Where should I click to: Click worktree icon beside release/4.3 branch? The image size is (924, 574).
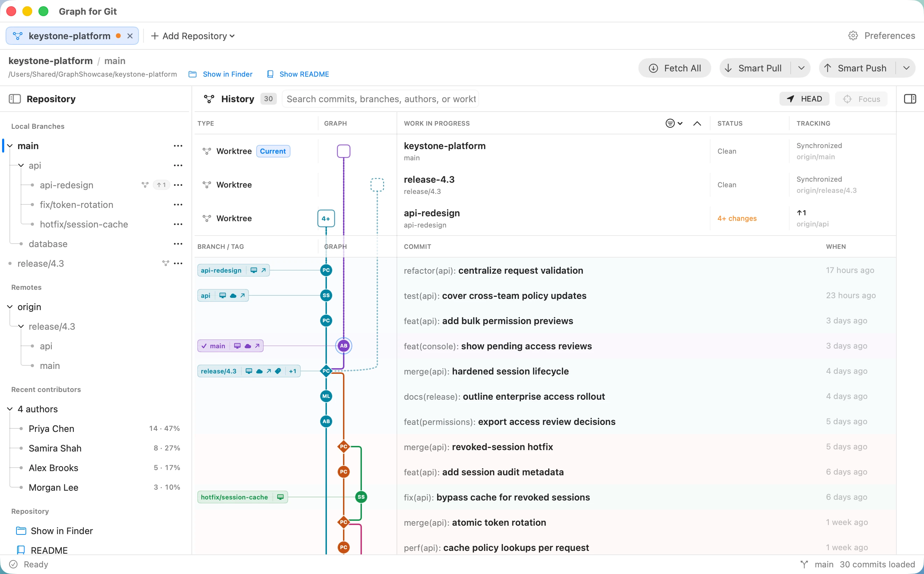pyautogui.click(x=166, y=263)
